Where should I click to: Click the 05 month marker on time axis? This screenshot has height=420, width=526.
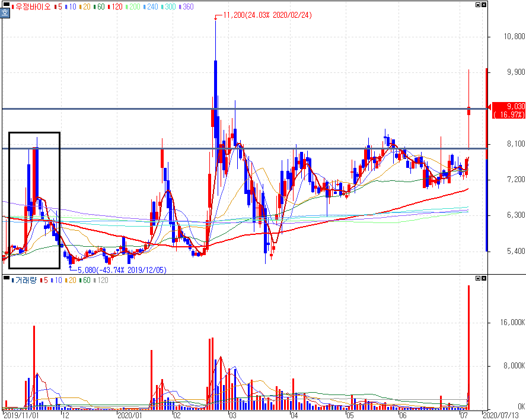350,415
